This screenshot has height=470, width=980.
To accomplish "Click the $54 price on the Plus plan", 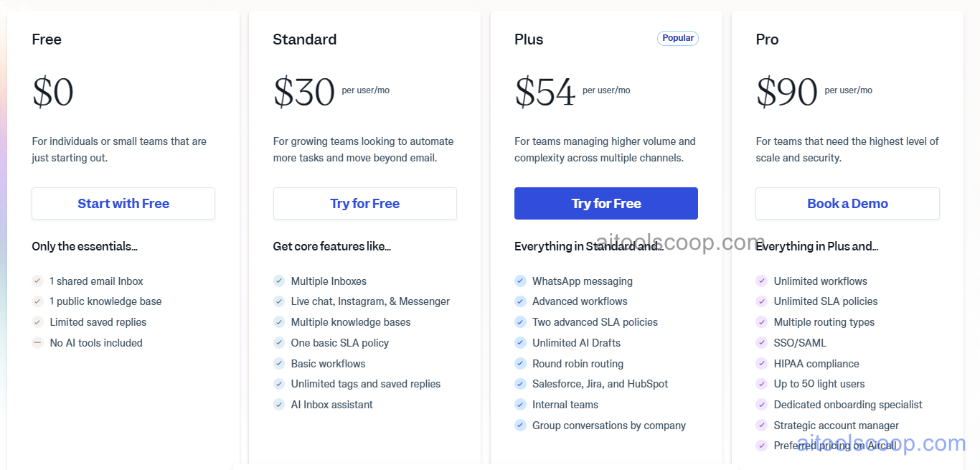I will 544,91.
